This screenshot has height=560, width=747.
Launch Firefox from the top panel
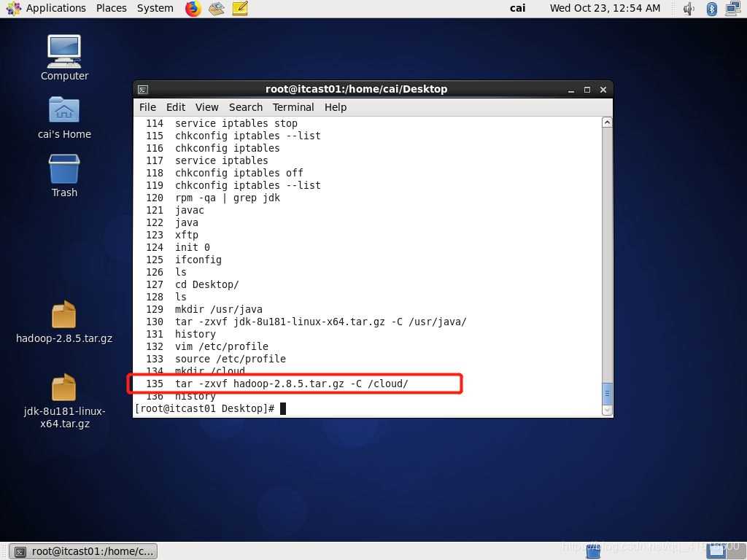[x=193, y=9]
